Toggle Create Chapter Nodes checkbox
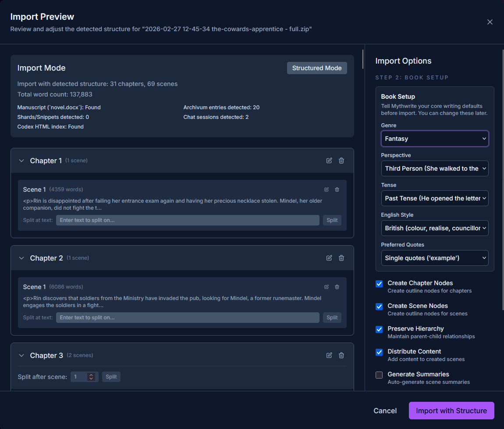Image resolution: width=504 pixels, height=429 pixels. (379, 283)
